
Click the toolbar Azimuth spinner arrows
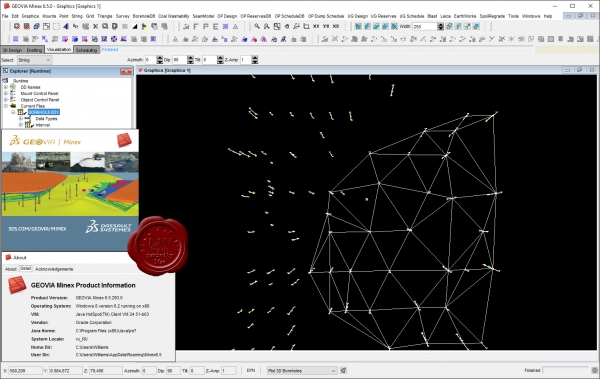click(x=160, y=60)
